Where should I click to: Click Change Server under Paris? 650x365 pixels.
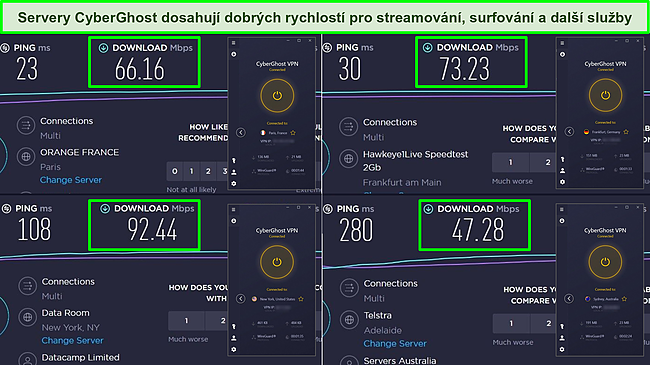71,180
